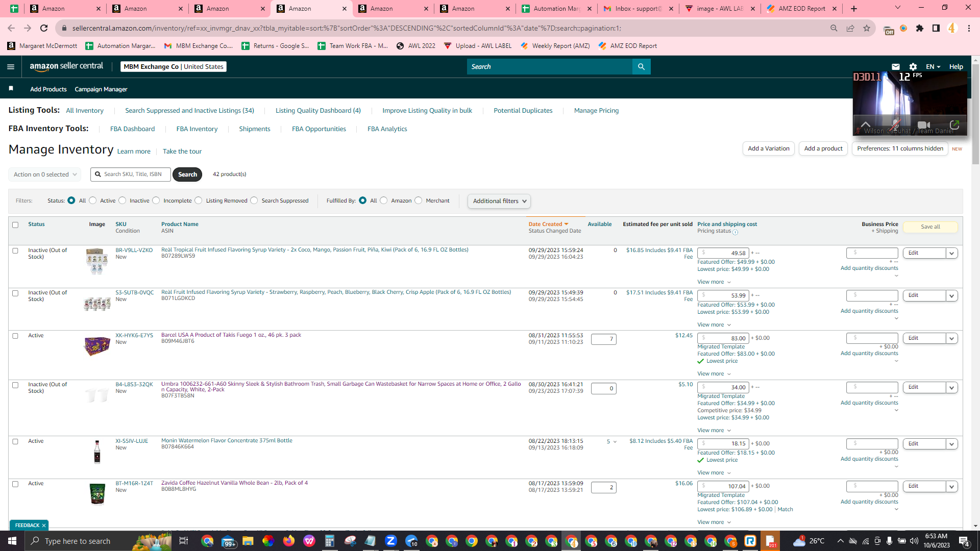Click the black Search button for SKUs
Screen dimensions: 980x551
coord(187,174)
